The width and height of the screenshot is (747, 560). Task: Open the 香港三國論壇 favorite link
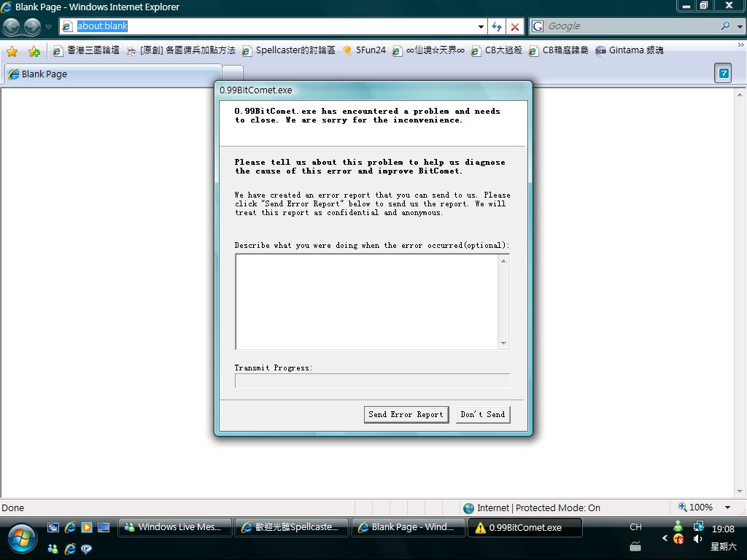[86, 50]
